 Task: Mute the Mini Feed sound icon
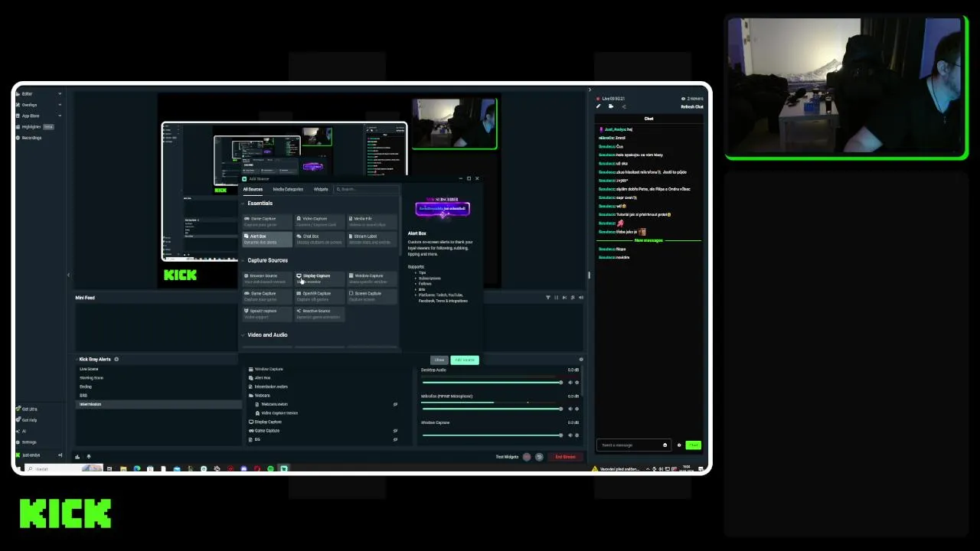click(x=581, y=298)
